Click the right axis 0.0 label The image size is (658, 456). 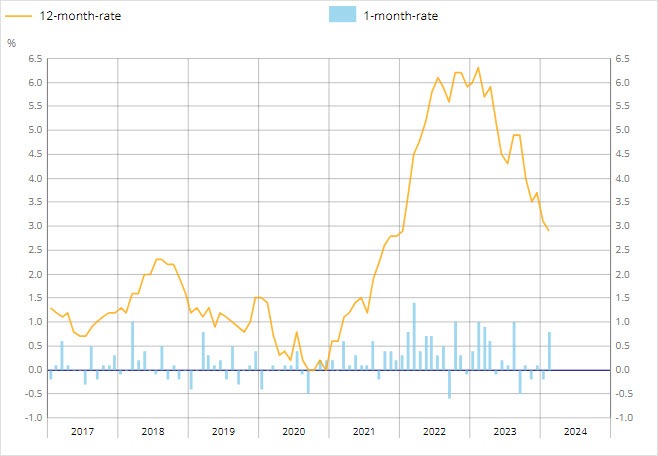click(622, 370)
